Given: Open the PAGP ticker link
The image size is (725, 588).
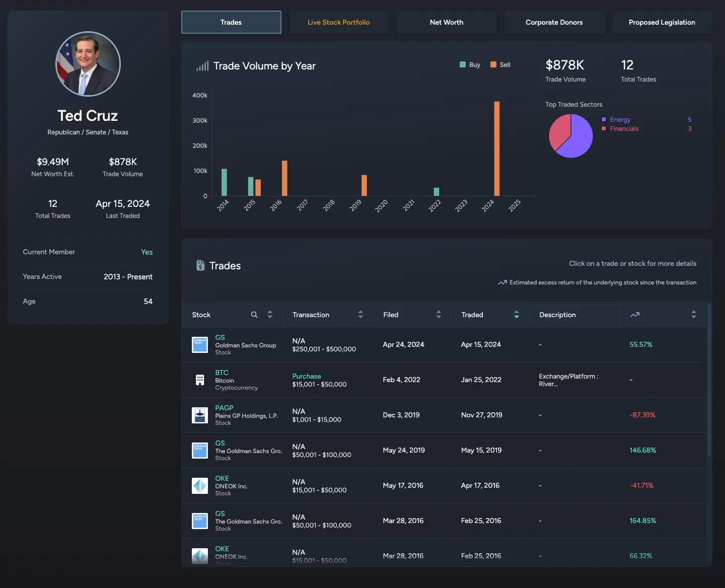Looking at the screenshot, I should tap(224, 408).
